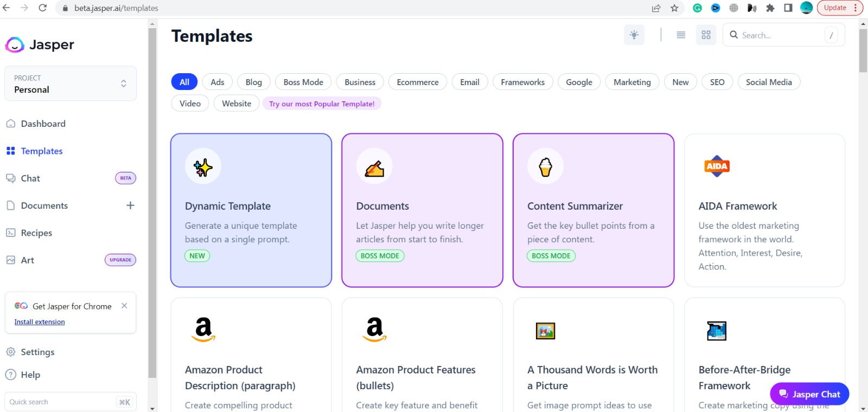Reload the page in browser
The image size is (868, 412).
point(42,8)
